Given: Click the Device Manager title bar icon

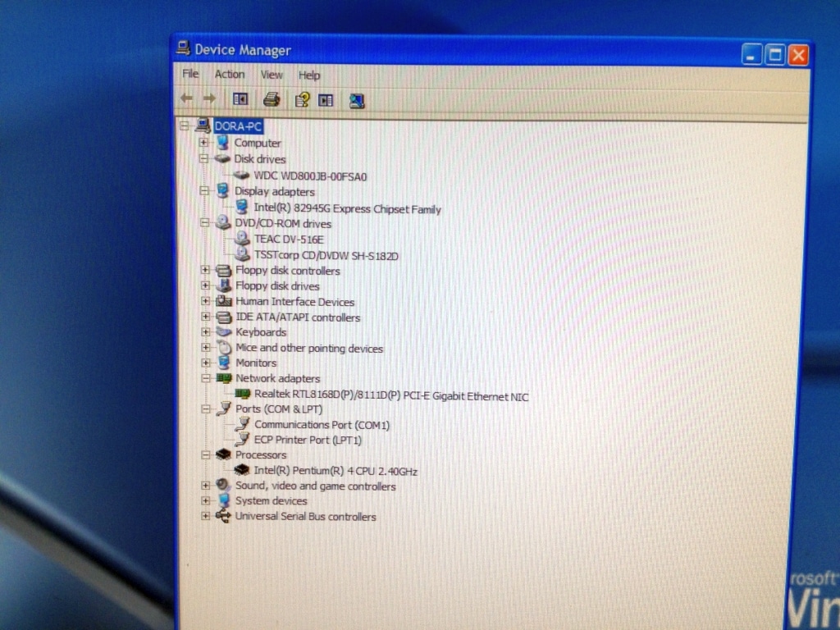Looking at the screenshot, I should 183,48.
